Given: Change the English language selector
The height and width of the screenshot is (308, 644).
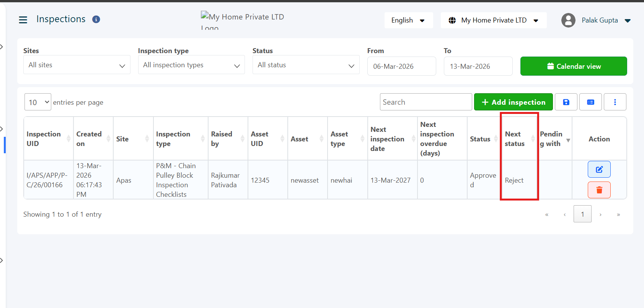Looking at the screenshot, I should tap(408, 20).
